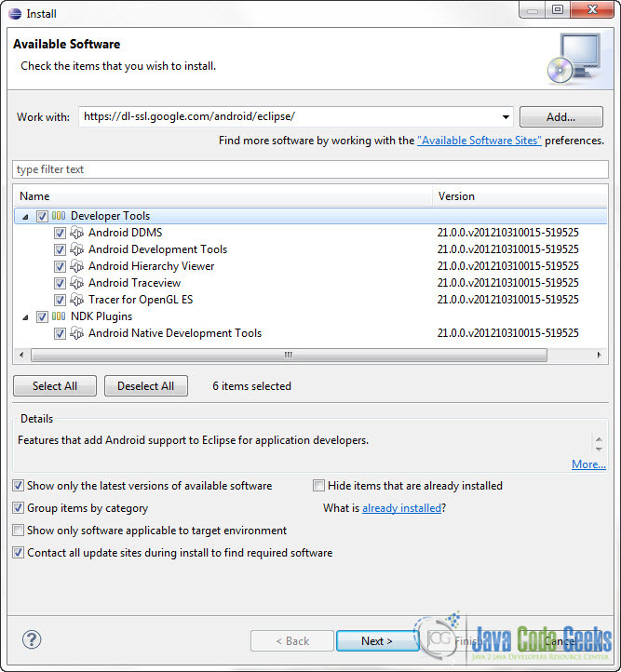Click the Developer Tools category icon

[x=59, y=216]
